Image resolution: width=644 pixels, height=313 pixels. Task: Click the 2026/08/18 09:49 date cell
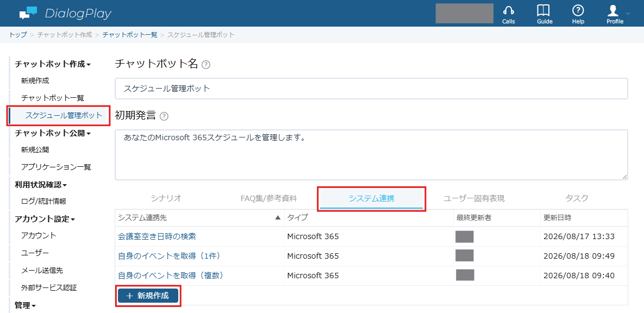579,256
